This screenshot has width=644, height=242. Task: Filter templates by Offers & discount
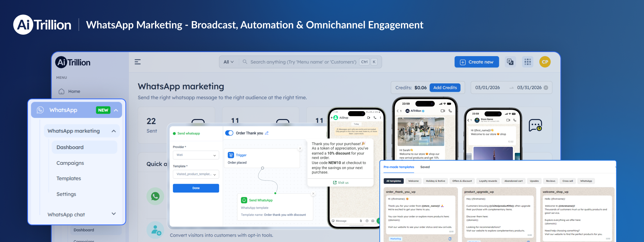pos(462,181)
